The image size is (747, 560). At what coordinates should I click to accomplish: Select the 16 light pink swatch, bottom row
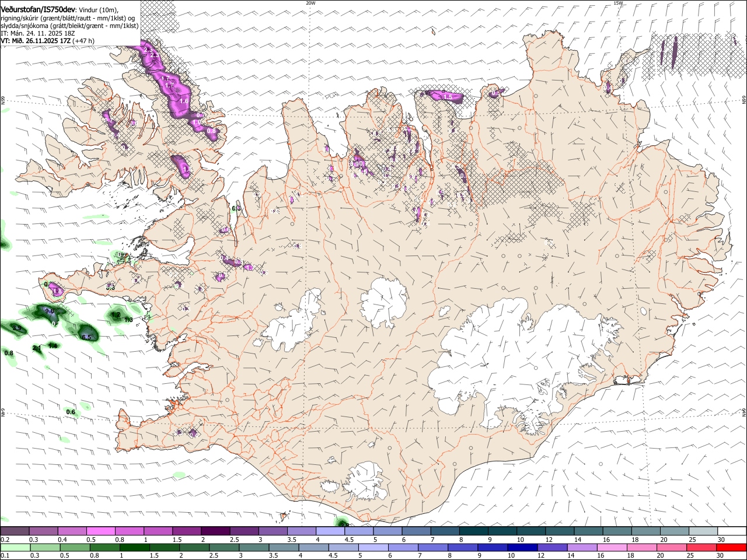coord(612,547)
